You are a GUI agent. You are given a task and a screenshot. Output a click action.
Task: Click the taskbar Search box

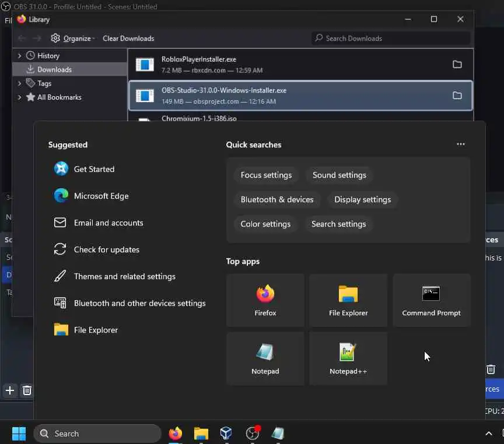(x=97, y=434)
